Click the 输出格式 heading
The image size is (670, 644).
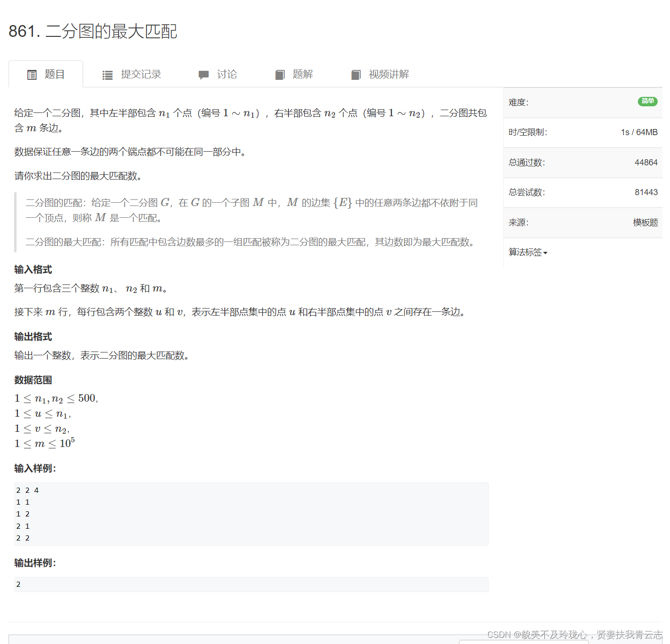[33, 337]
